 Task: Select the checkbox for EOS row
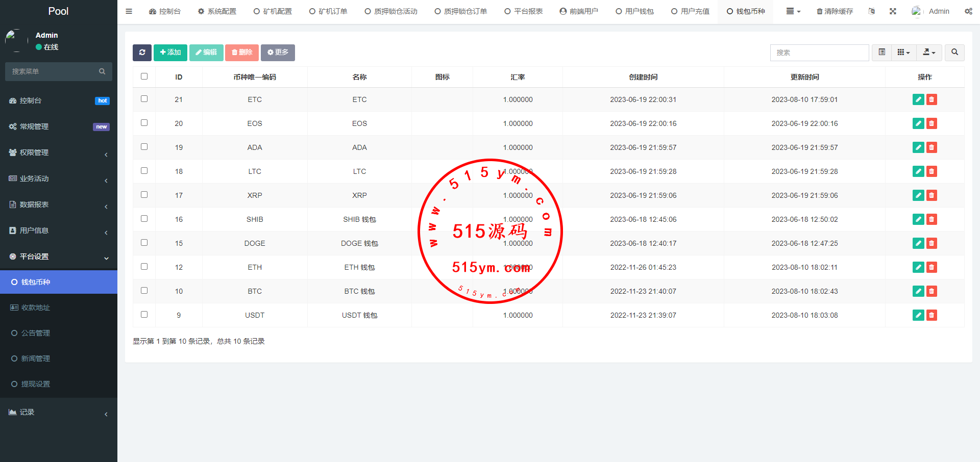(x=144, y=123)
